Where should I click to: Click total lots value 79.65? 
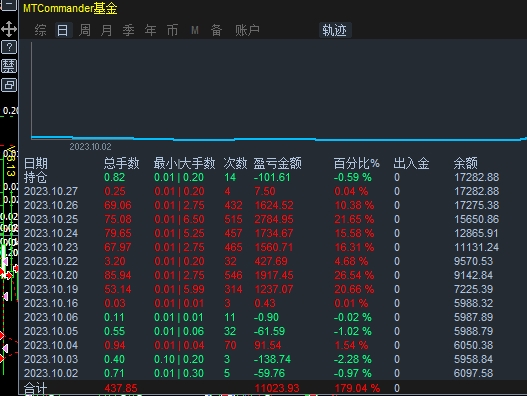tap(118, 233)
